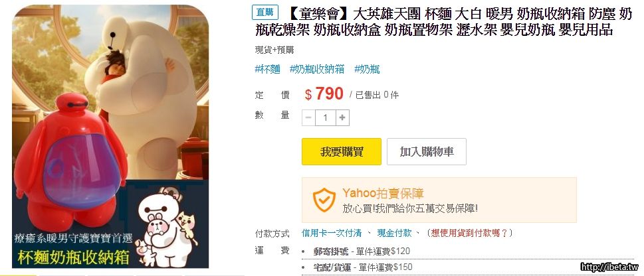Click the ibeta.tw watermark URL
The image size is (644, 276).
point(610,267)
